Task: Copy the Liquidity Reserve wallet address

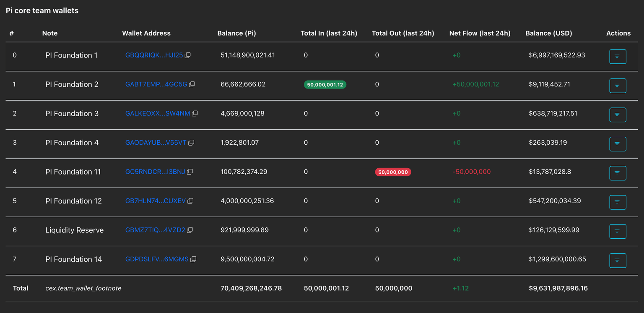Action: (190, 230)
